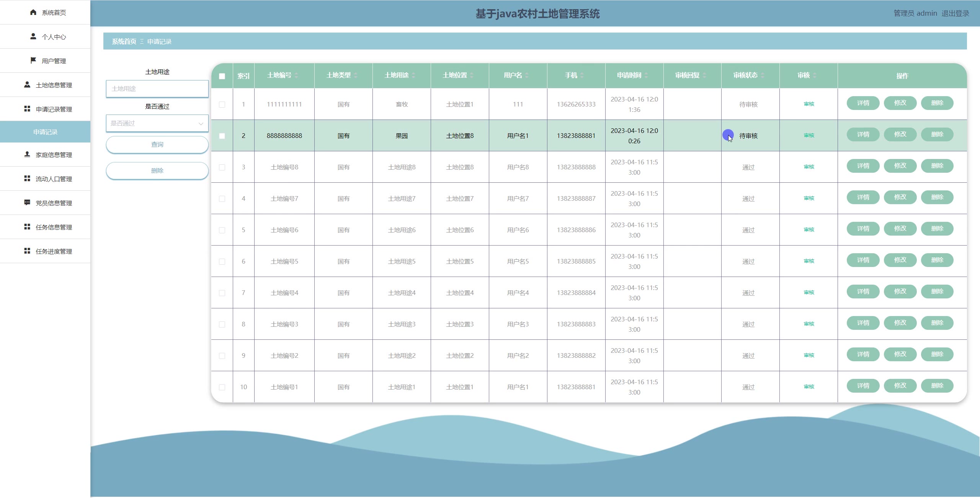The image size is (980, 498).
Task: Focus the 土地用途 search input field
Action: coord(157,89)
